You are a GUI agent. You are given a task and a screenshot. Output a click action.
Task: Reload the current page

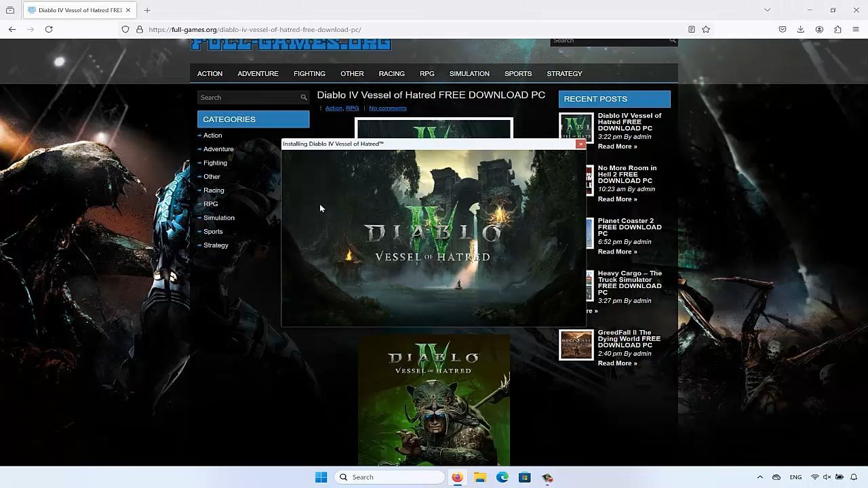[49, 29]
